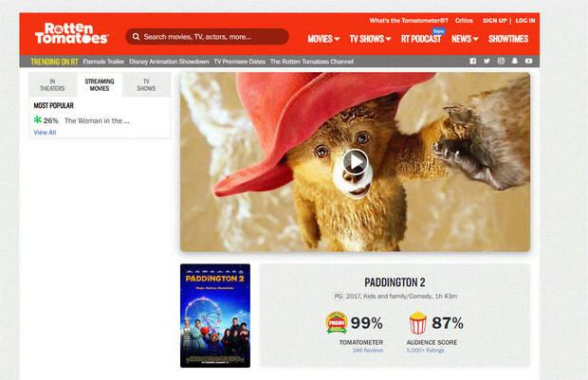The height and width of the screenshot is (380, 588).
Task: Click the Paddington 2 title heading
Action: tap(395, 282)
